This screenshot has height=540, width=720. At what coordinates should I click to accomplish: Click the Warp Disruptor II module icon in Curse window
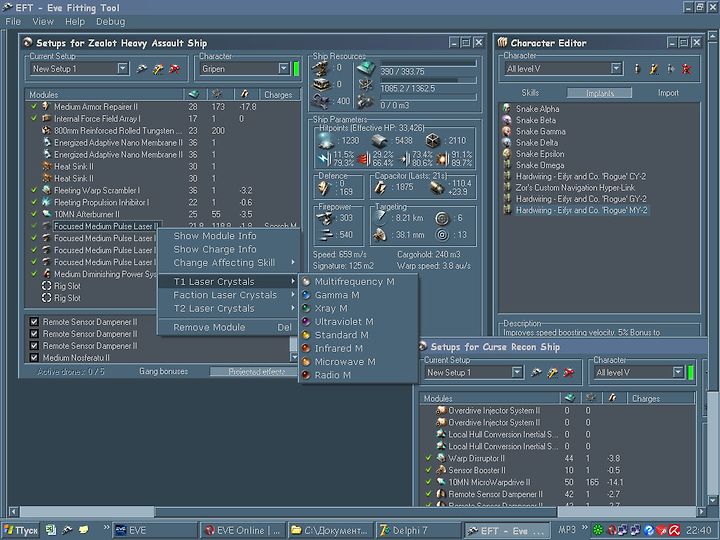(x=441, y=458)
